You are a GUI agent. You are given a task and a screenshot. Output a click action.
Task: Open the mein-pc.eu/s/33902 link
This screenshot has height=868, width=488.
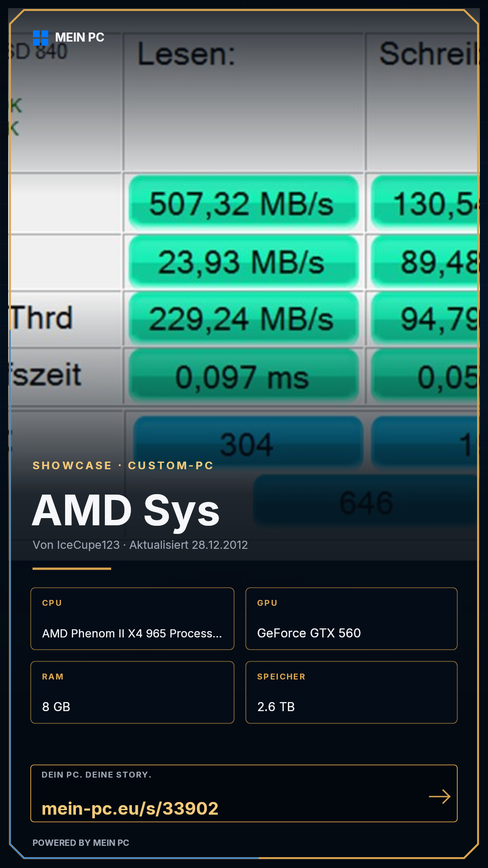(x=130, y=808)
